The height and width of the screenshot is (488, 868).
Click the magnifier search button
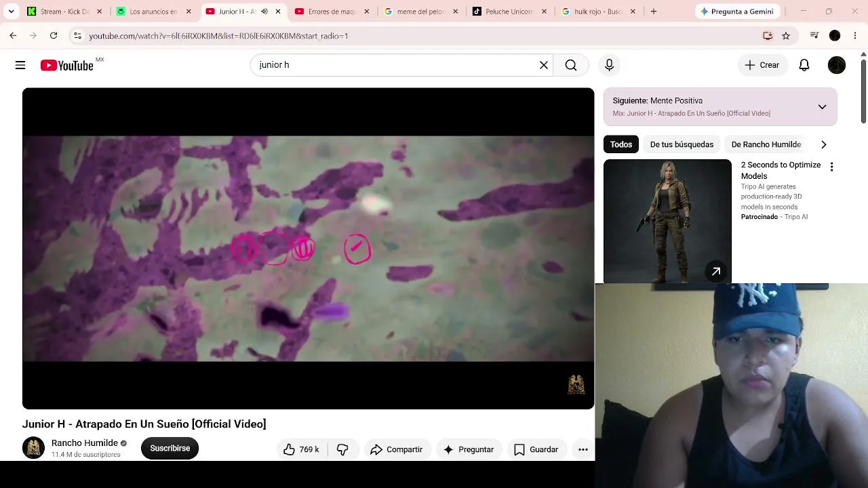point(571,65)
